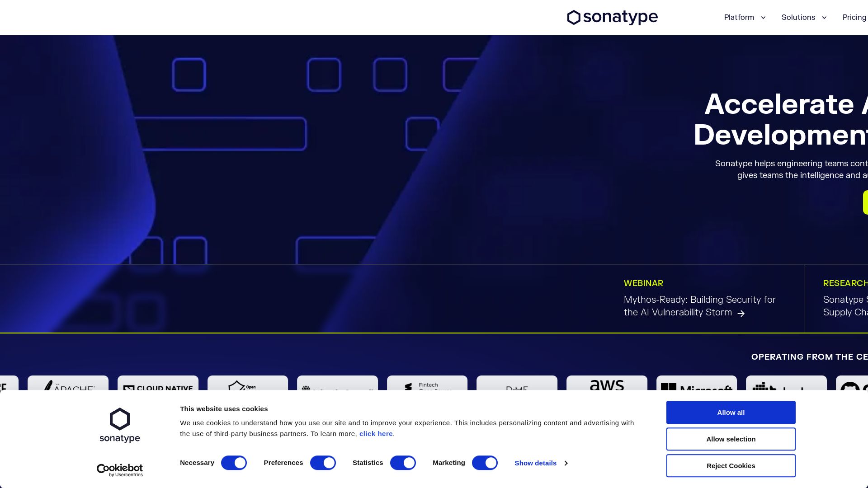Viewport: 868px width, 488px height.
Task: Click the globe logo card
Action: tap(337, 383)
